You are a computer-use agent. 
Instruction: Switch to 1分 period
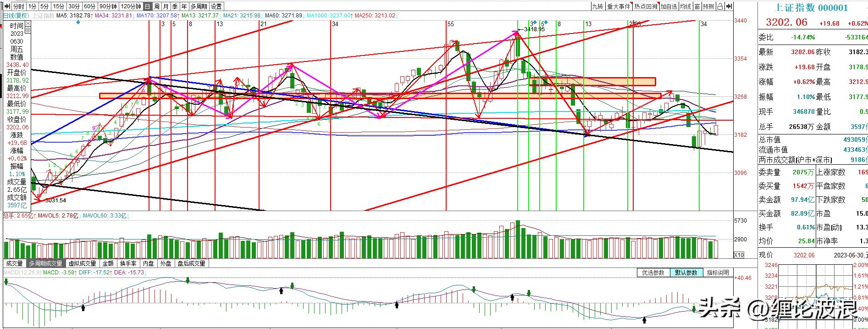32,6
